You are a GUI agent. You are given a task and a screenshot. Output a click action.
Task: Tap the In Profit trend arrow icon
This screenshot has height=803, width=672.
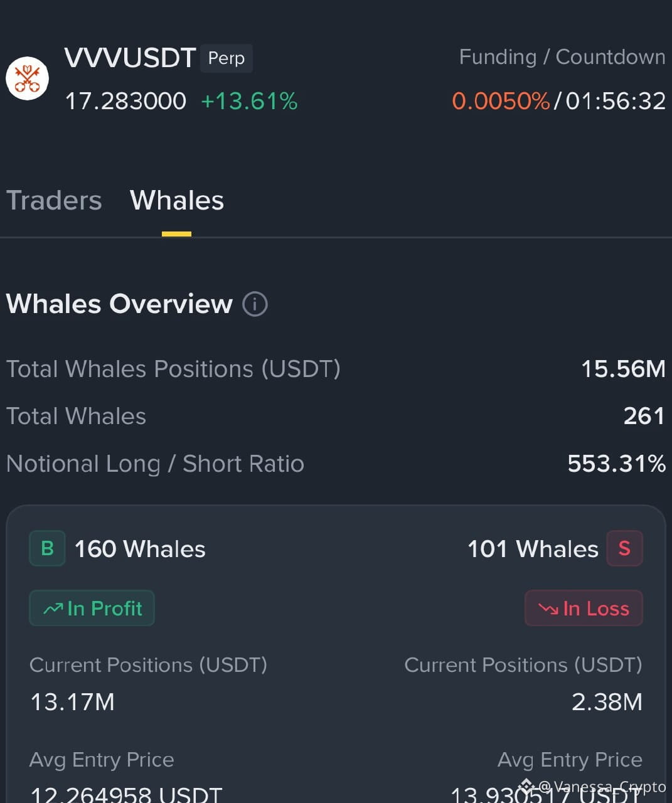point(53,609)
